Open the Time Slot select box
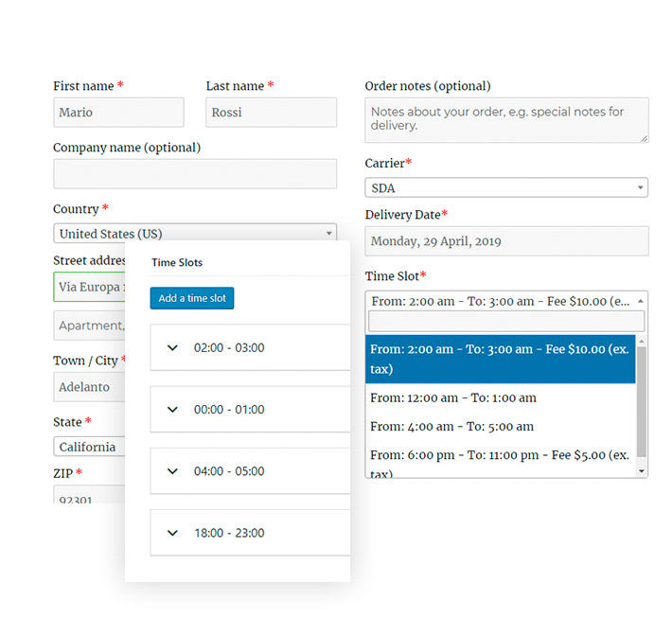Screen dimensions: 672x635 click(506, 301)
